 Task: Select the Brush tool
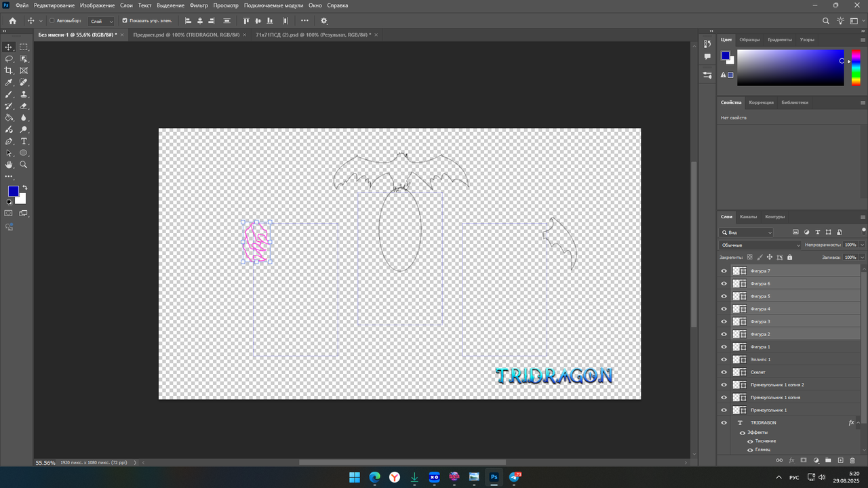(x=9, y=94)
